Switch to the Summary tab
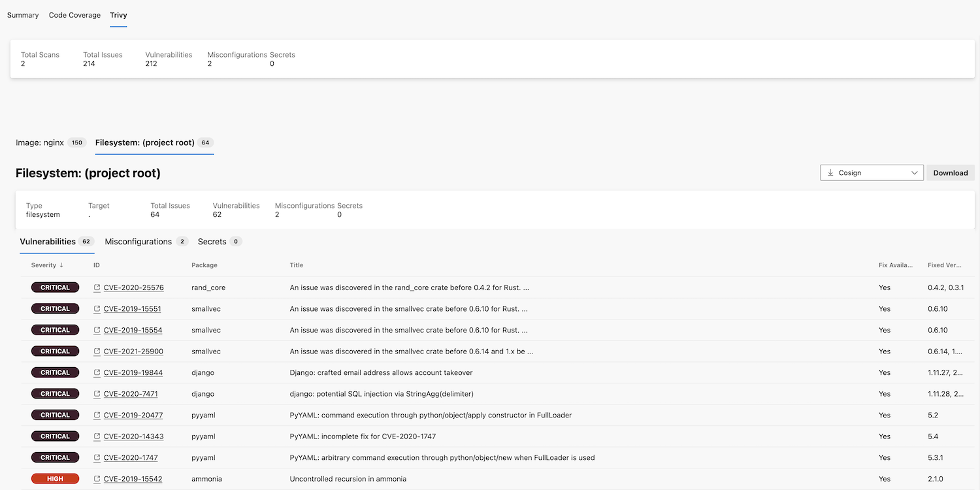This screenshot has width=980, height=490. pyautogui.click(x=22, y=14)
